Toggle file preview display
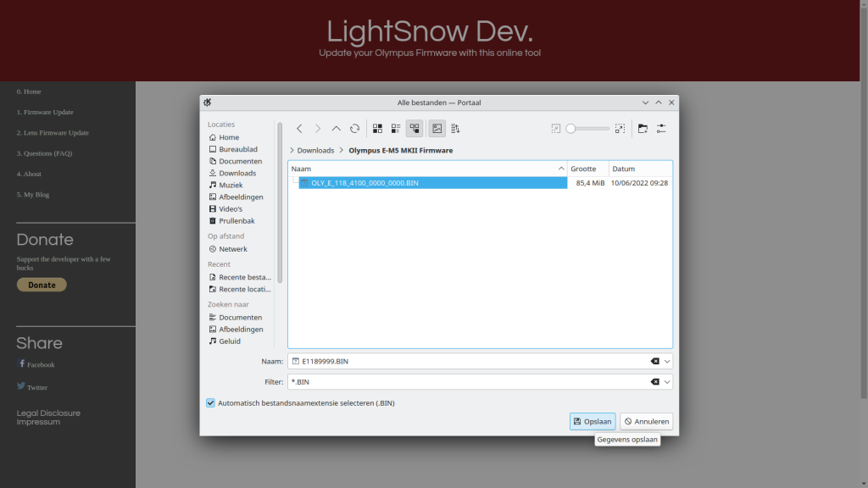 (437, 129)
